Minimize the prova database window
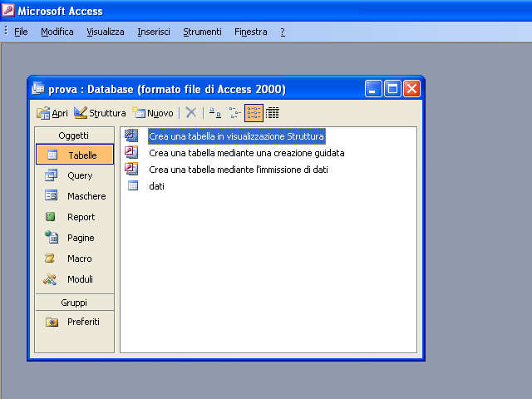Screen dimensions: 532x399 click(x=373, y=89)
